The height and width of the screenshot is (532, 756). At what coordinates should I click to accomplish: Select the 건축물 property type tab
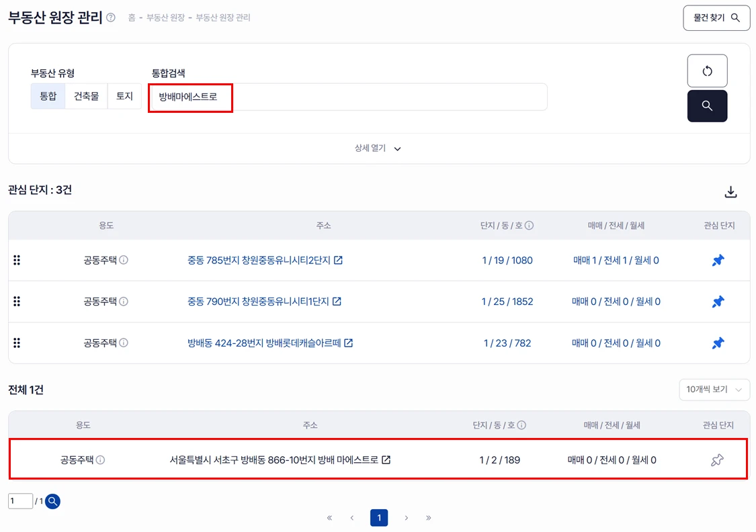86,96
